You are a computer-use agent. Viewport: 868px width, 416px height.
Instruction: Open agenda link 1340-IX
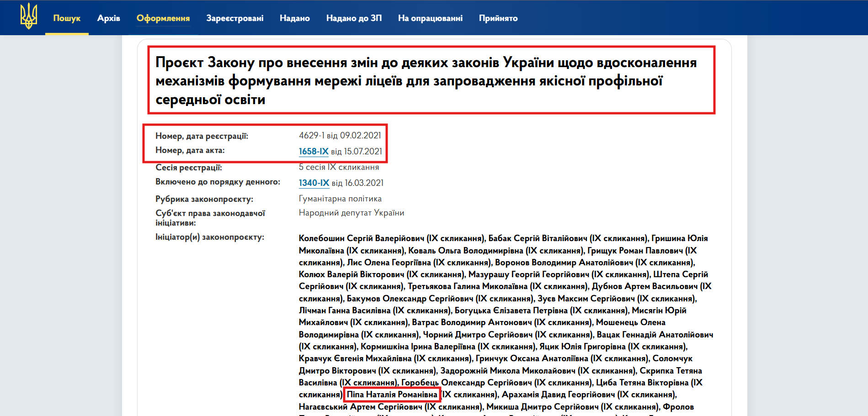pyautogui.click(x=314, y=183)
